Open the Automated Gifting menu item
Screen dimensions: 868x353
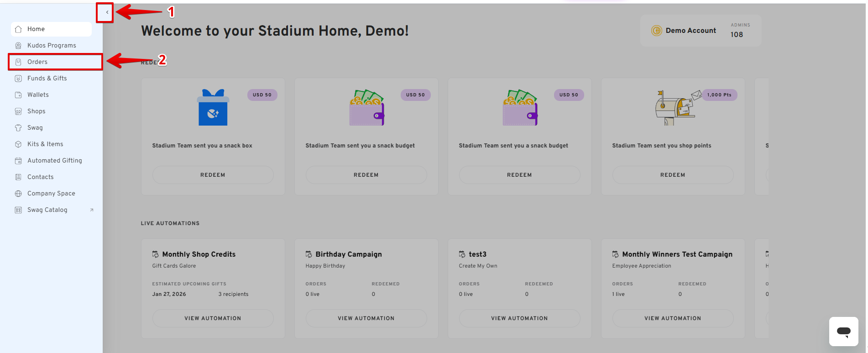(x=54, y=161)
